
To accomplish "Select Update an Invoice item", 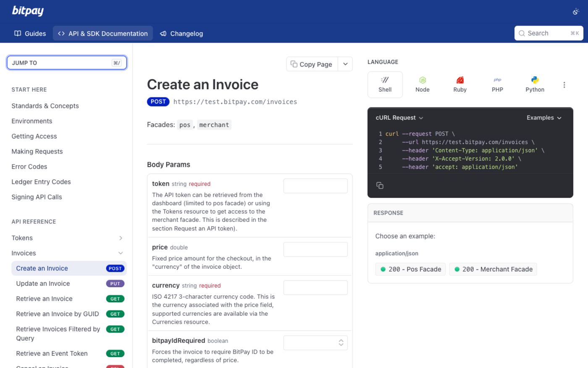I will (x=69, y=283).
